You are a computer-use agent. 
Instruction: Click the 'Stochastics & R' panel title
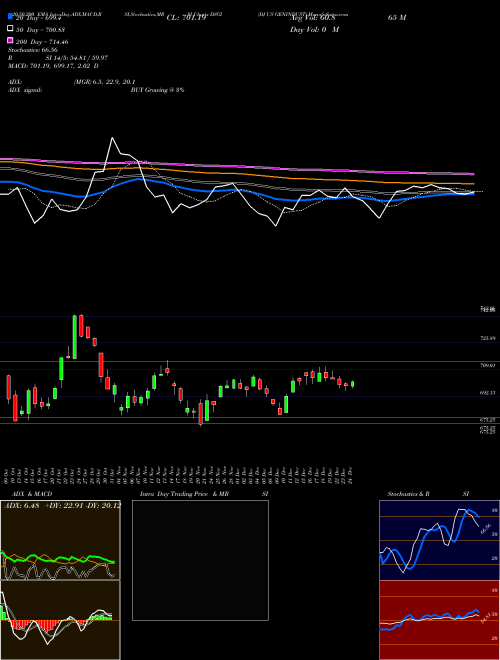pos(409,494)
